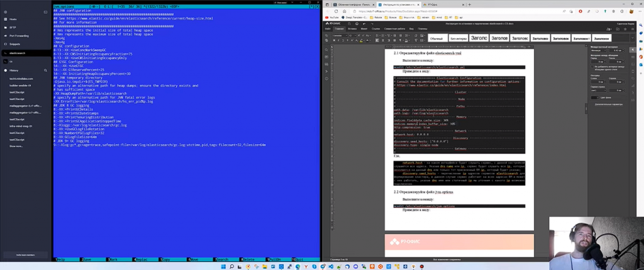Open Совместная работа tab
The width and height of the screenshot is (644, 270).
(394, 29)
